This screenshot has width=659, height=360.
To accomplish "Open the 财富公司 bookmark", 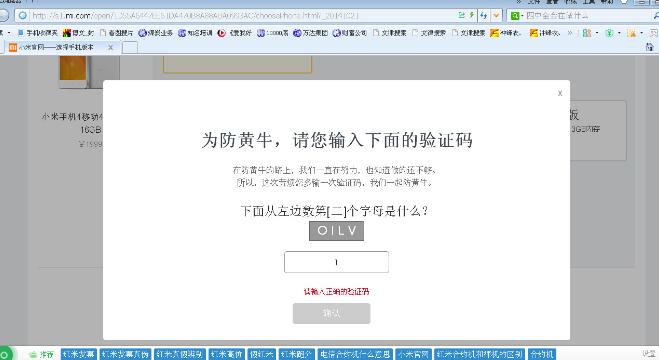I will pos(350,33).
